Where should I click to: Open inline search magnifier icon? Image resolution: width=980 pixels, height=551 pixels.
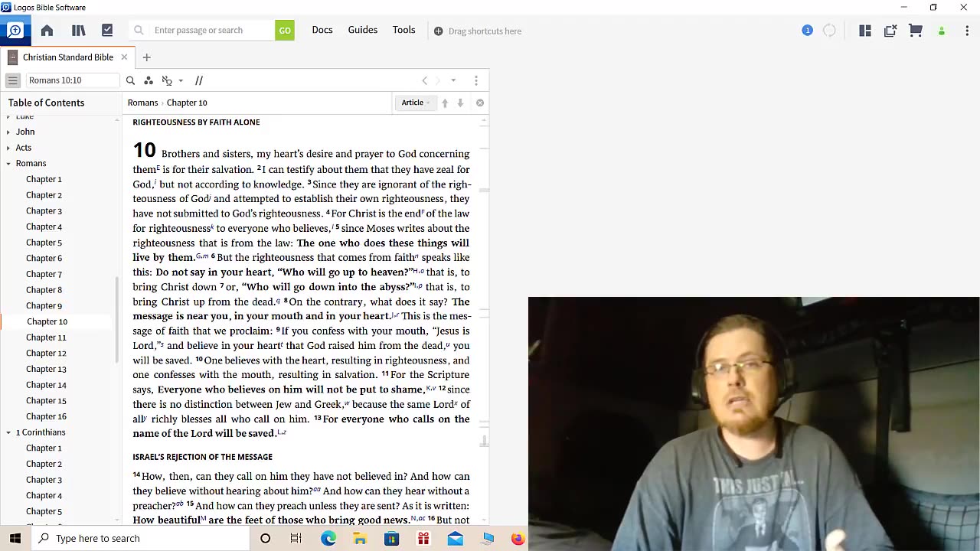130,80
